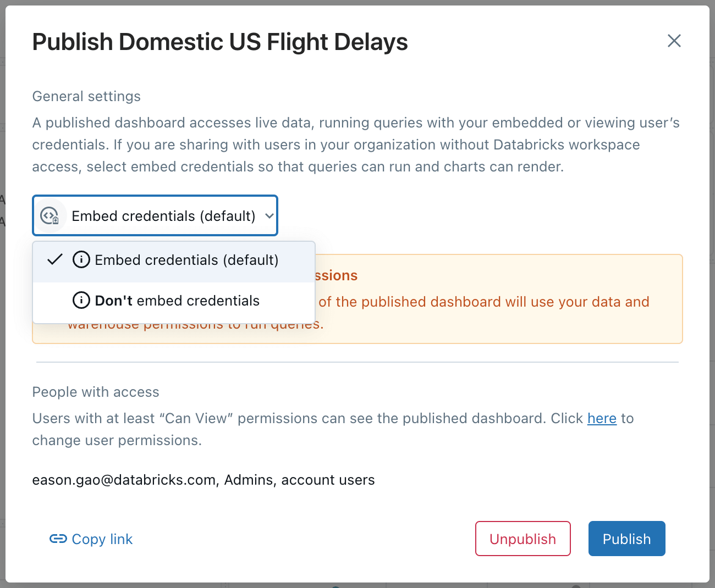Click info icon beside "Don't embed credentials"
Image resolution: width=715 pixels, height=588 pixels.
click(81, 300)
